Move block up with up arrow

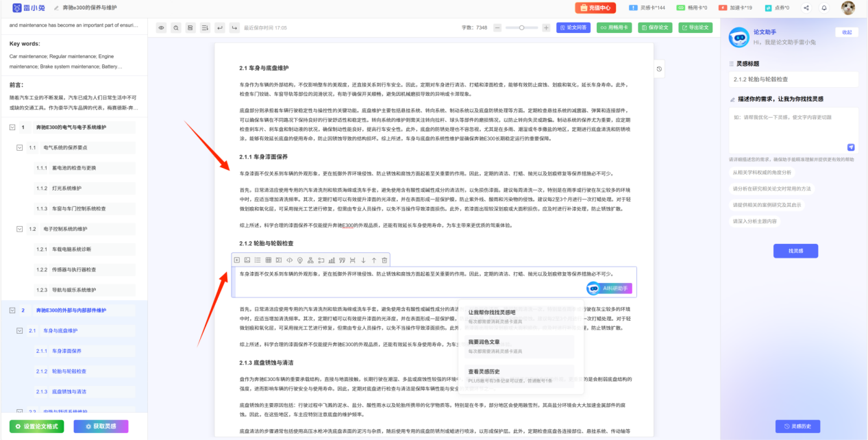coord(374,260)
